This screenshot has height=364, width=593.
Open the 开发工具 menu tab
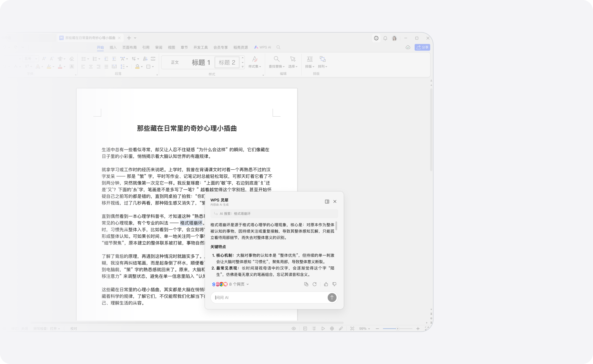(x=201, y=47)
